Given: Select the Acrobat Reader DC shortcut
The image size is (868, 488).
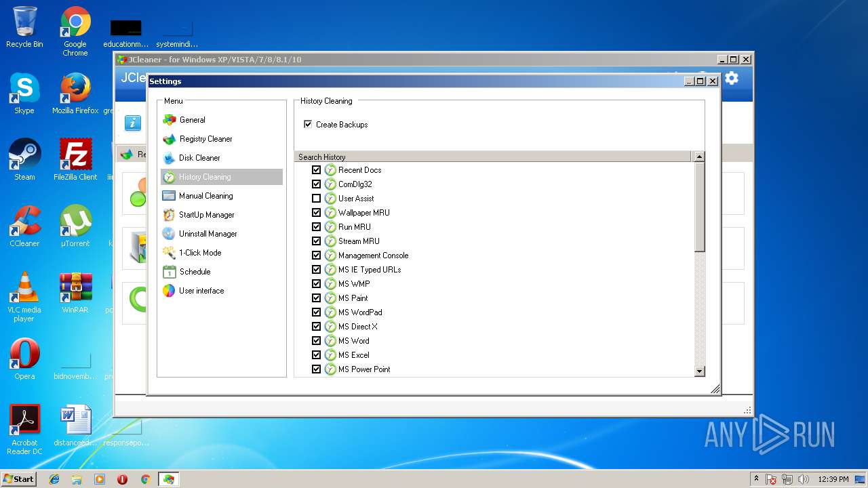Looking at the screenshot, I should 24,430.
